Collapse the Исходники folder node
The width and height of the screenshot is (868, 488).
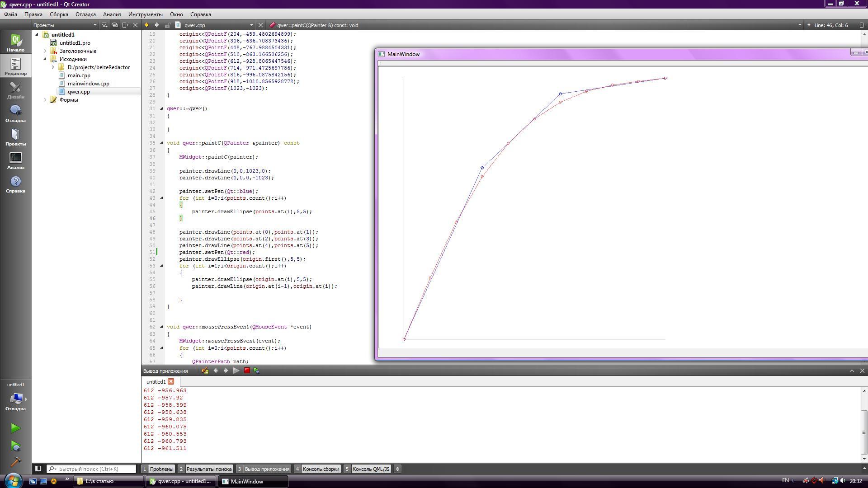(45, 59)
